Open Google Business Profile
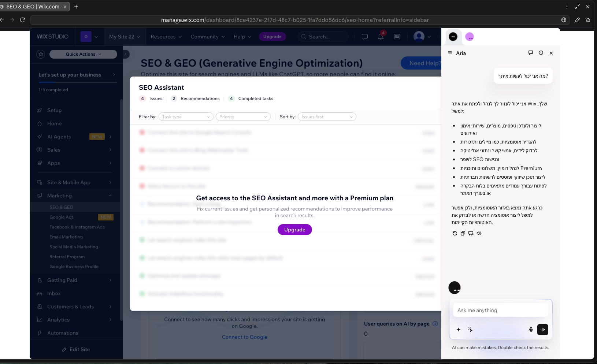 pyautogui.click(x=75, y=267)
